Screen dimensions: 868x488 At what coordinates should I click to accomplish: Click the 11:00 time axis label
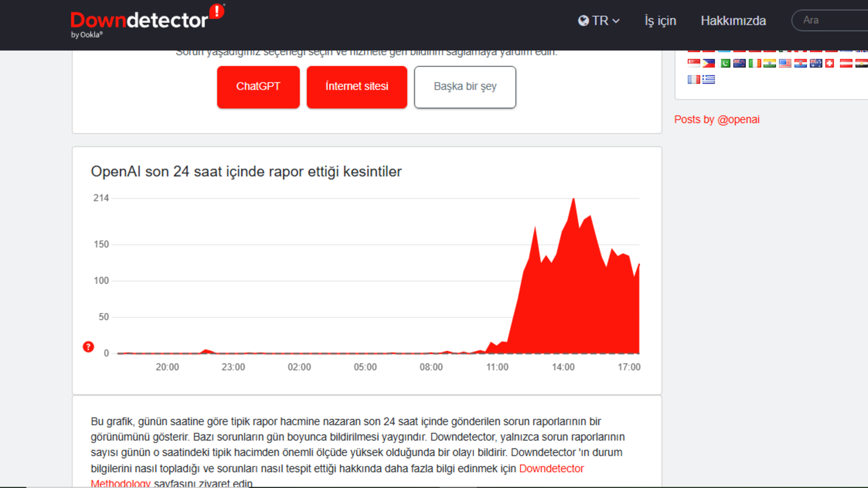click(x=497, y=367)
